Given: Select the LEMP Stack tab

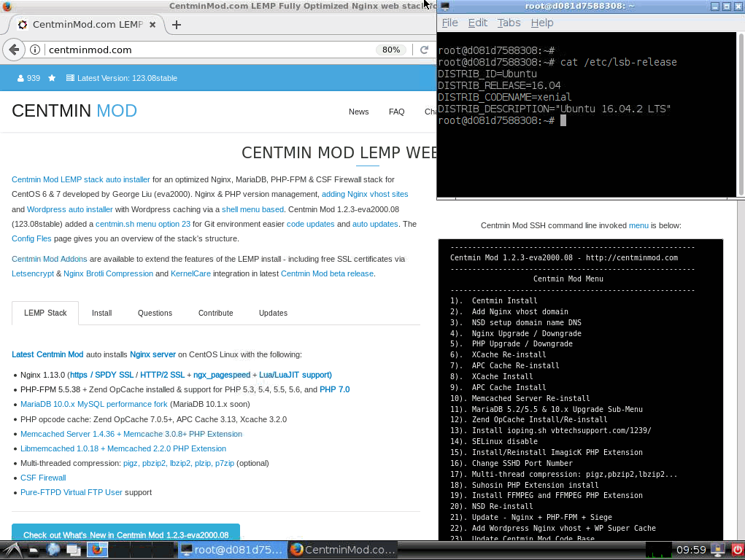Looking at the screenshot, I should tap(45, 313).
